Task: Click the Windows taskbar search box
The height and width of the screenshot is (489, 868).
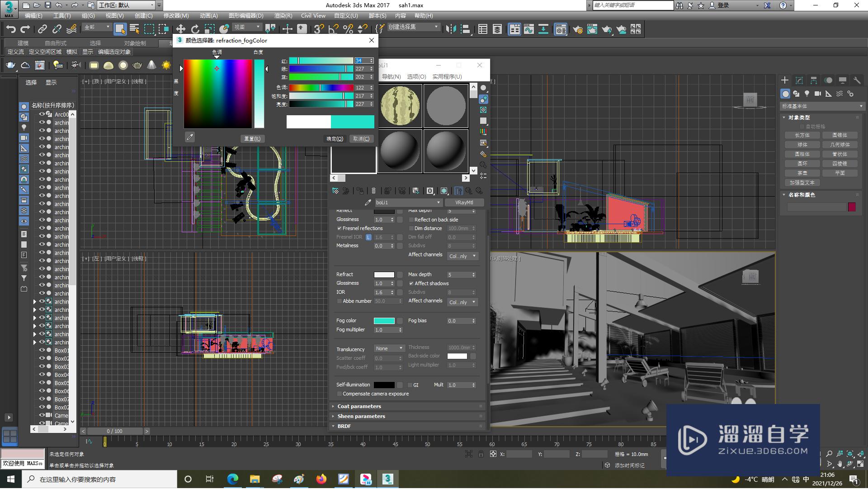Action: coord(99,480)
